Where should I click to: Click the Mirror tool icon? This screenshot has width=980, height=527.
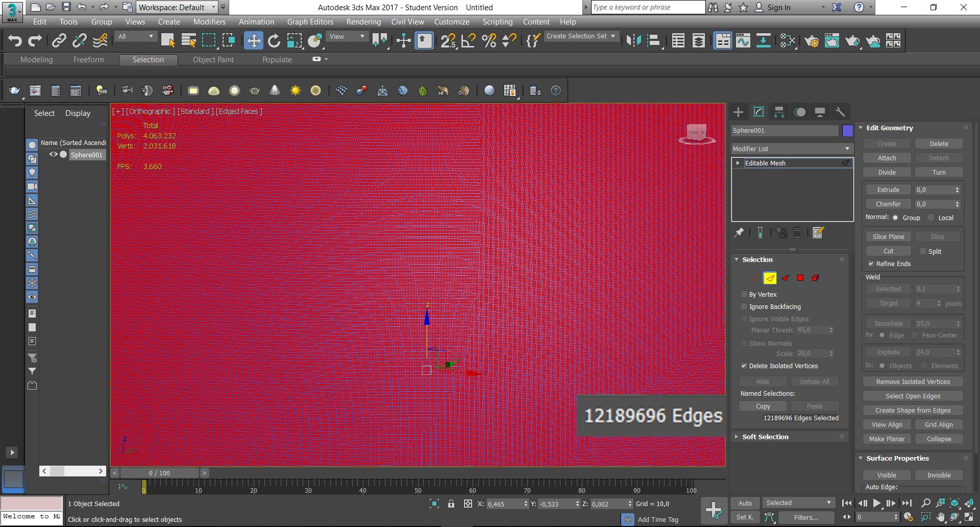[633, 40]
